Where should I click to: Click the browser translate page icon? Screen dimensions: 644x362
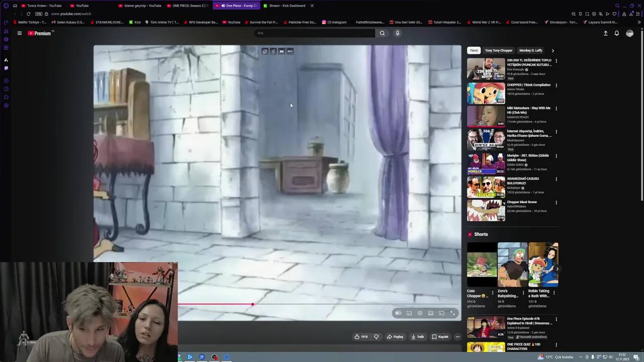(x=600, y=14)
